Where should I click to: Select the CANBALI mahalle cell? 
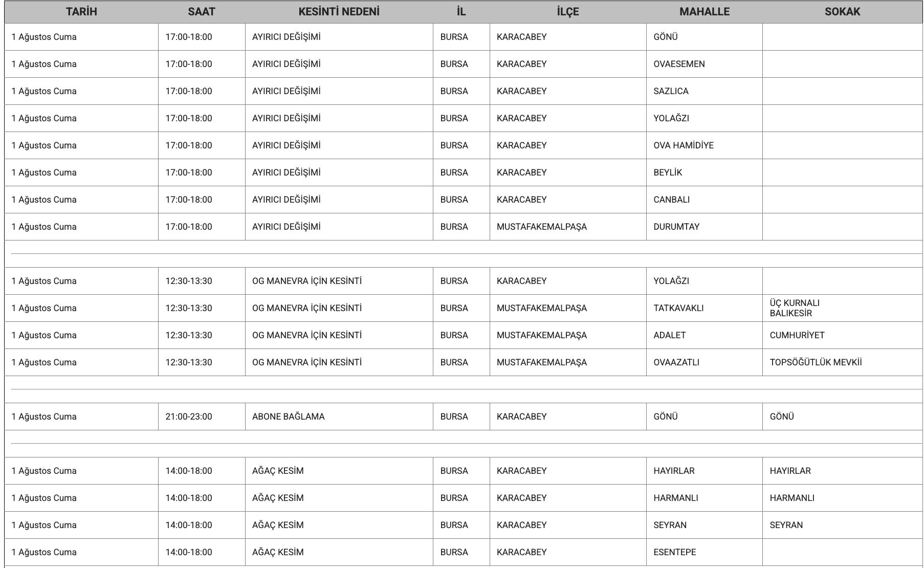pyautogui.click(x=671, y=200)
